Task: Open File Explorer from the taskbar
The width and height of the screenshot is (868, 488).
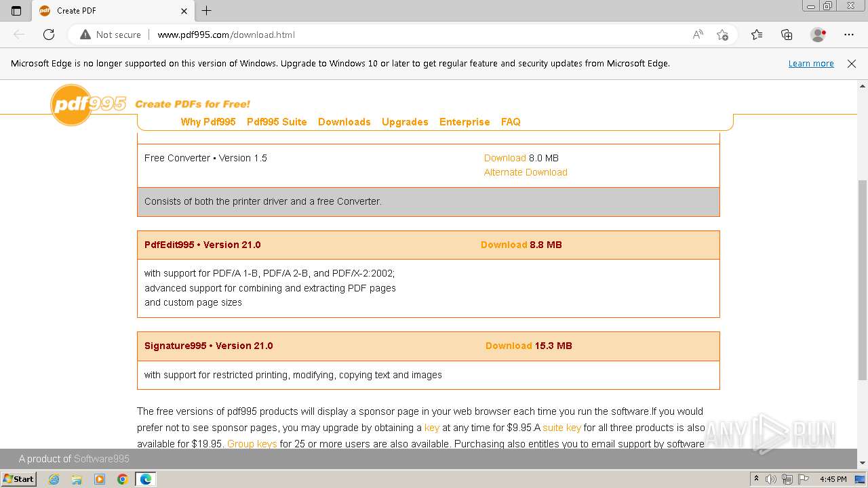Action: (77, 479)
